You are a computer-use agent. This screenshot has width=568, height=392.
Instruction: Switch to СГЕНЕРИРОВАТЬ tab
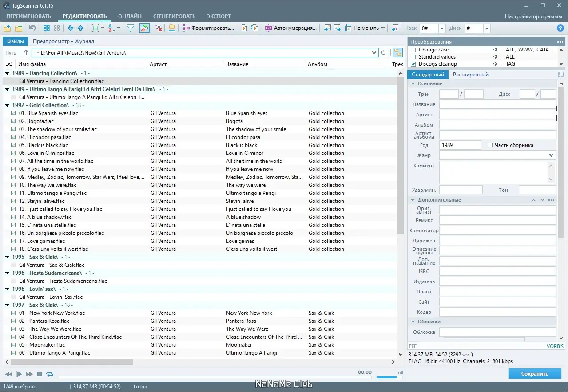coord(175,16)
